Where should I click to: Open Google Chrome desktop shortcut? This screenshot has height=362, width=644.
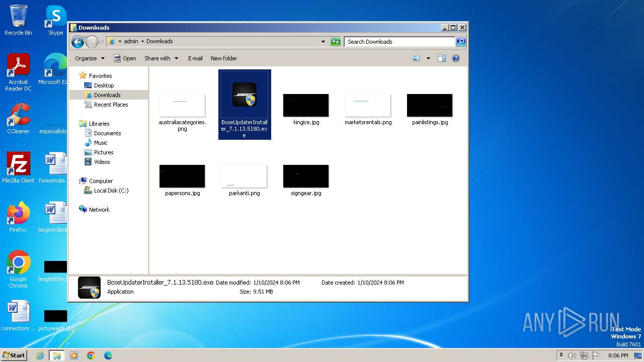click(18, 269)
